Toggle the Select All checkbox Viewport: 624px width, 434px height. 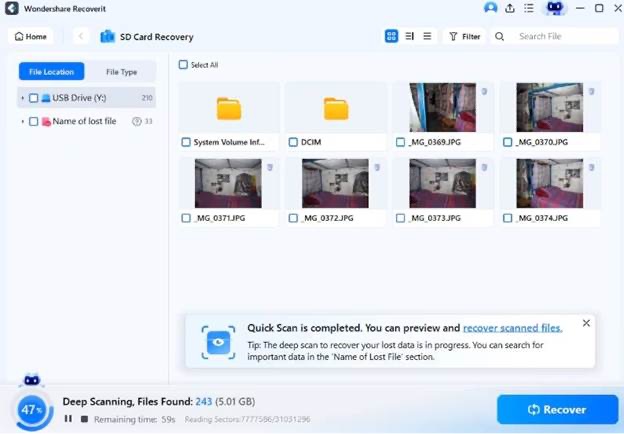[183, 64]
